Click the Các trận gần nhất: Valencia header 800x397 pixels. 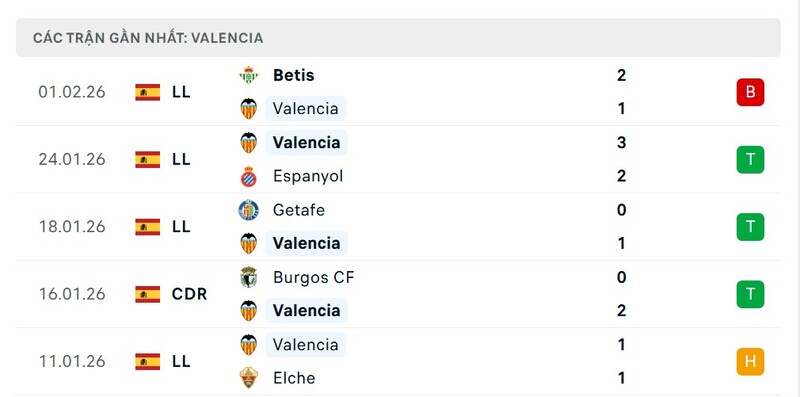click(148, 38)
